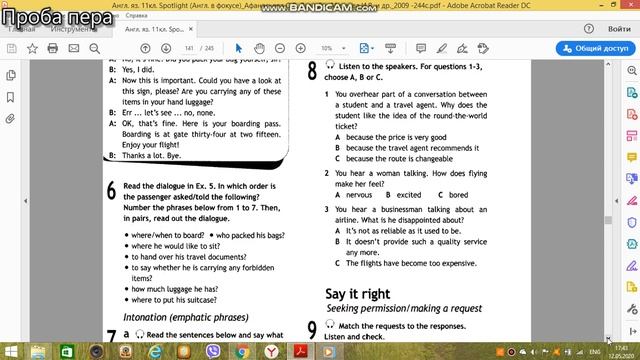Click the page number input field

point(189,49)
